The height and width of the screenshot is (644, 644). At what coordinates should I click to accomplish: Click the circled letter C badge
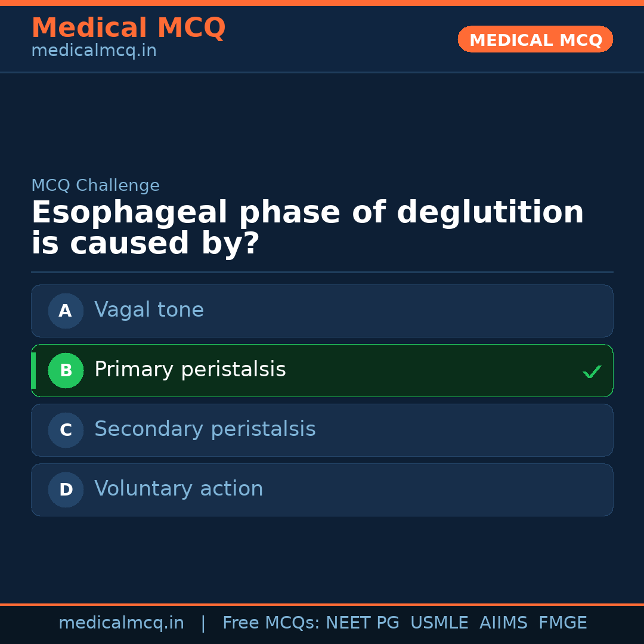tap(66, 430)
